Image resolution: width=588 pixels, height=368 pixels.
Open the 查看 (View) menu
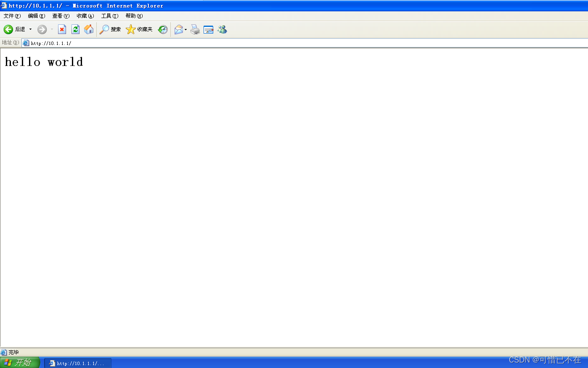60,16
